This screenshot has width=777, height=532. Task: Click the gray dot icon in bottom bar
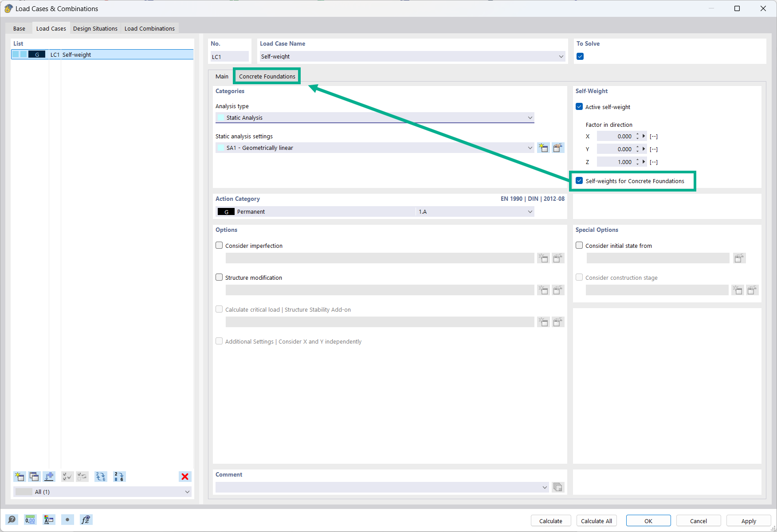click(67, 520)
